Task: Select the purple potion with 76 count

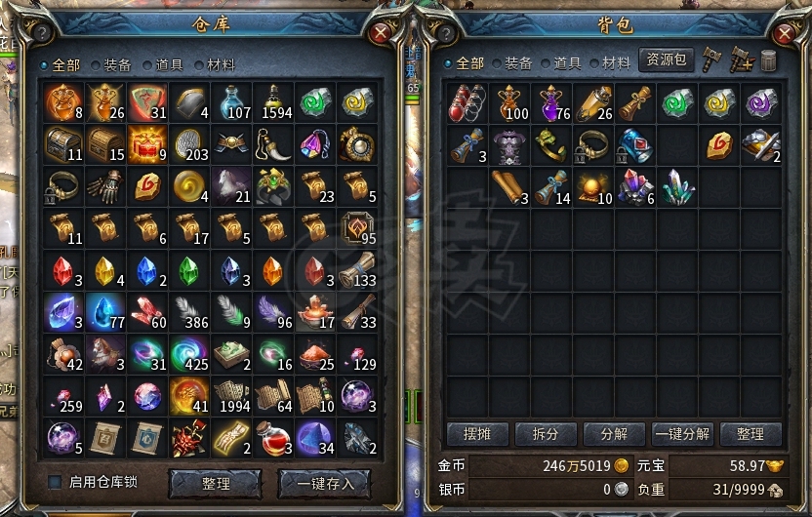Action: point(551,103)
